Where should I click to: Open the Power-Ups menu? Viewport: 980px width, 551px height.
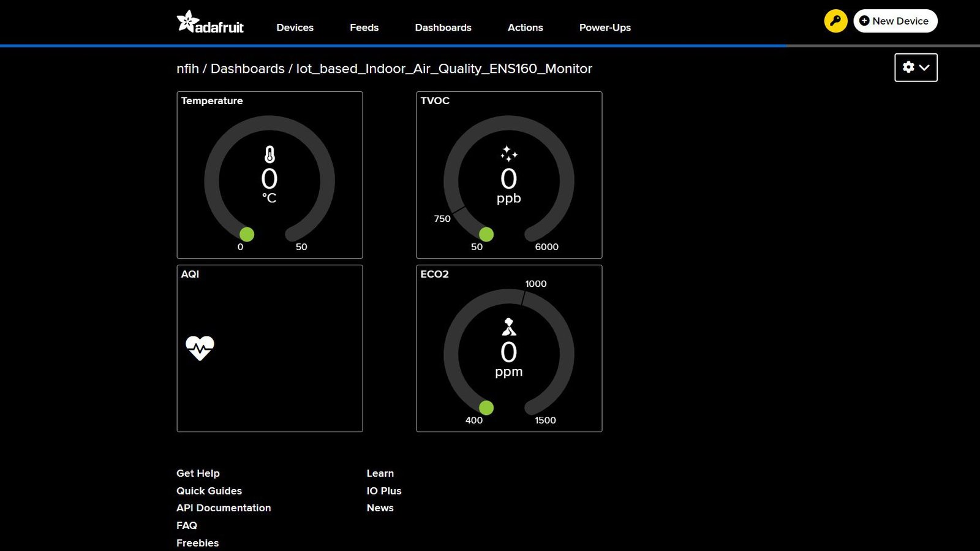605,28
